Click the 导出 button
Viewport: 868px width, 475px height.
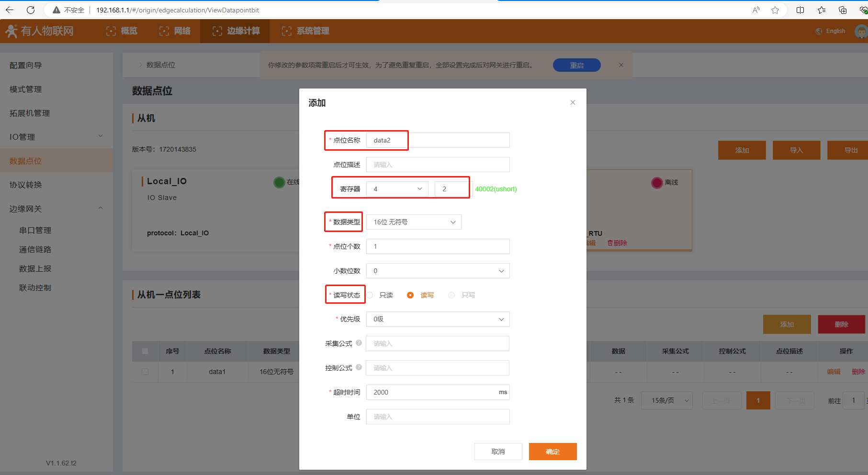coord(848,150)
